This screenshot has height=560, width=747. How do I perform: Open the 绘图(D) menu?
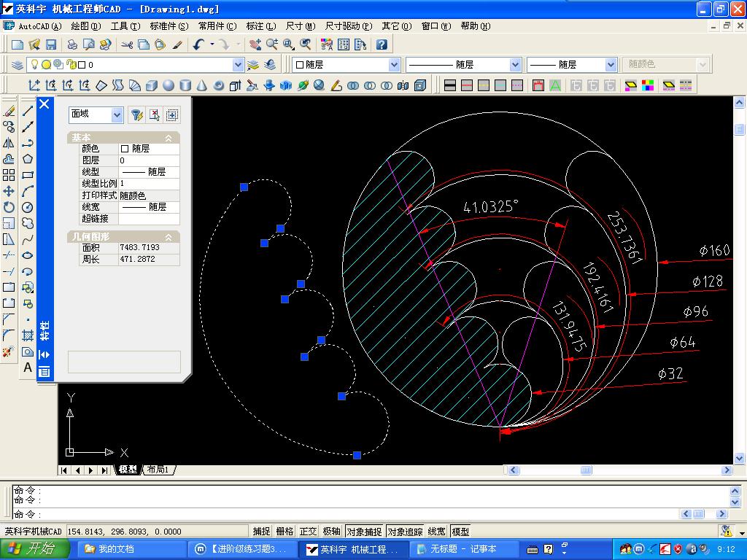[x=86, y=26]
